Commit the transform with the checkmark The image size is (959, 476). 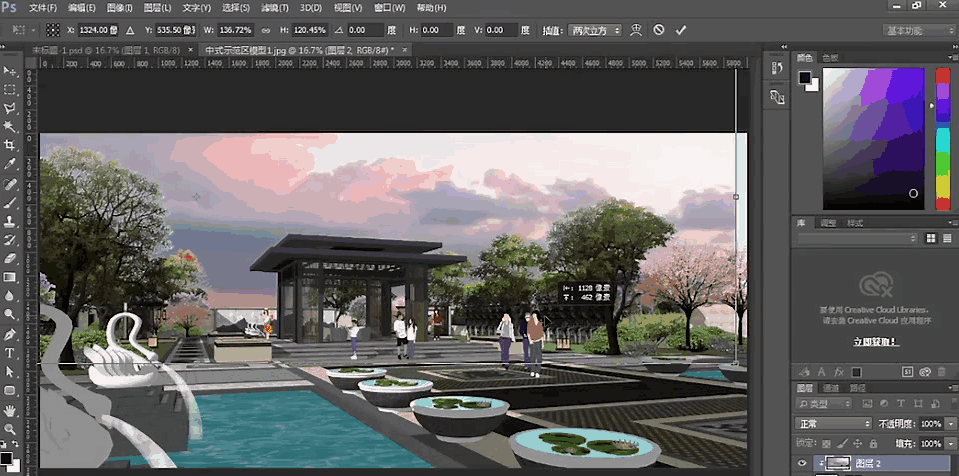[x=681, y=30]
